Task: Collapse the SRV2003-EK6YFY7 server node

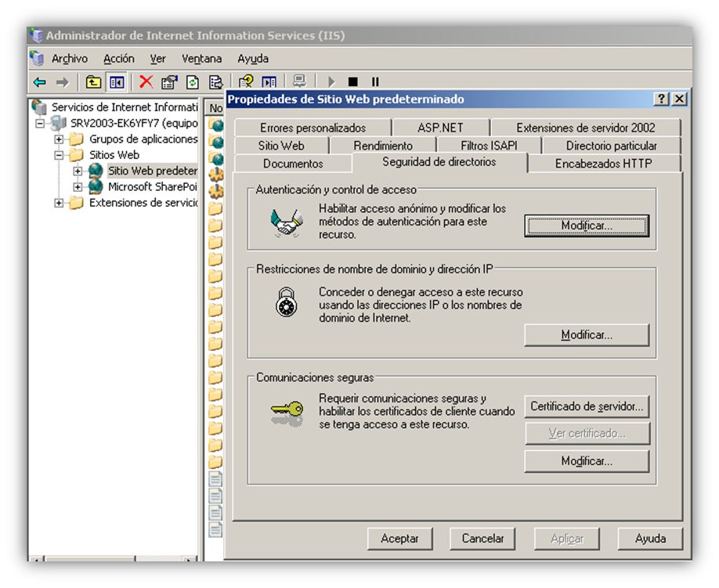Action: 41,123
